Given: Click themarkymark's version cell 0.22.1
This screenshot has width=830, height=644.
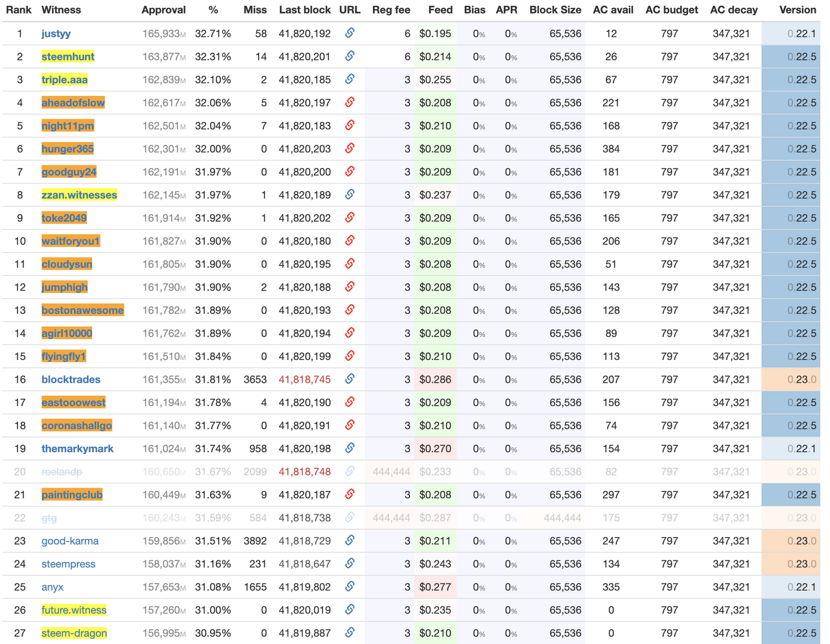Looking at the screenshot, I should pos(791,449).
